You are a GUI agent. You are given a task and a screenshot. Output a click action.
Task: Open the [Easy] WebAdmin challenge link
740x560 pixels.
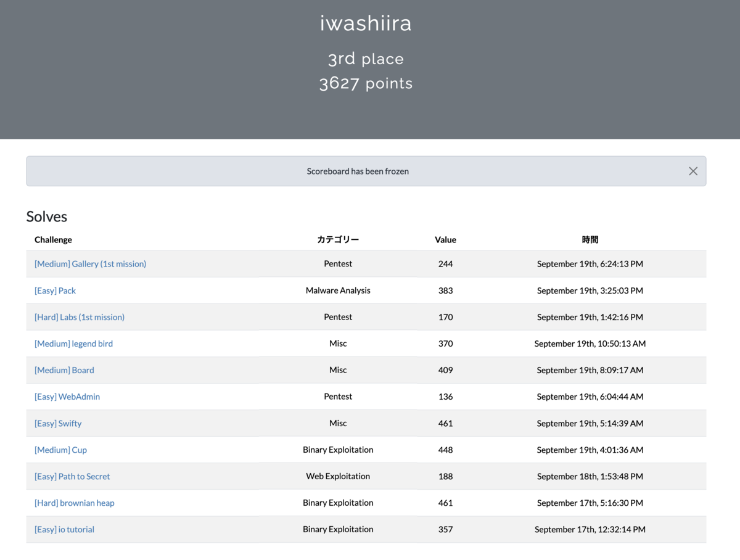[67, 397]
